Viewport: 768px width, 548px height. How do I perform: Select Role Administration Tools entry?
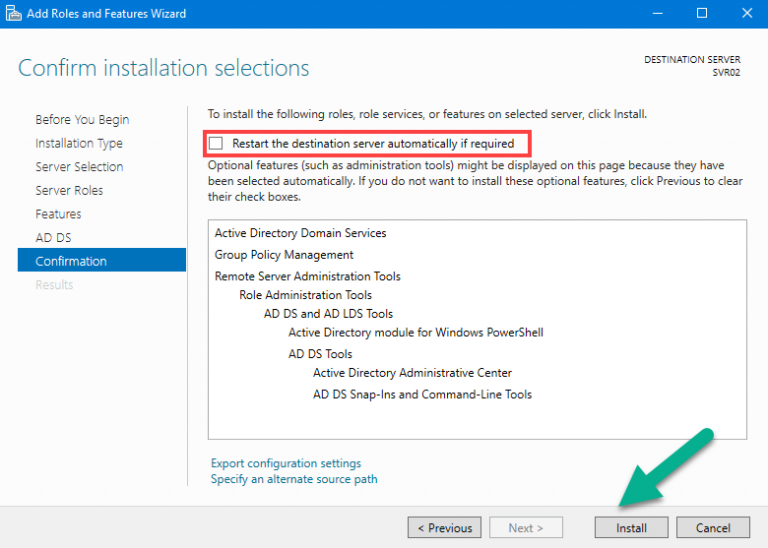pyautogui.click(x=305, y=295)
